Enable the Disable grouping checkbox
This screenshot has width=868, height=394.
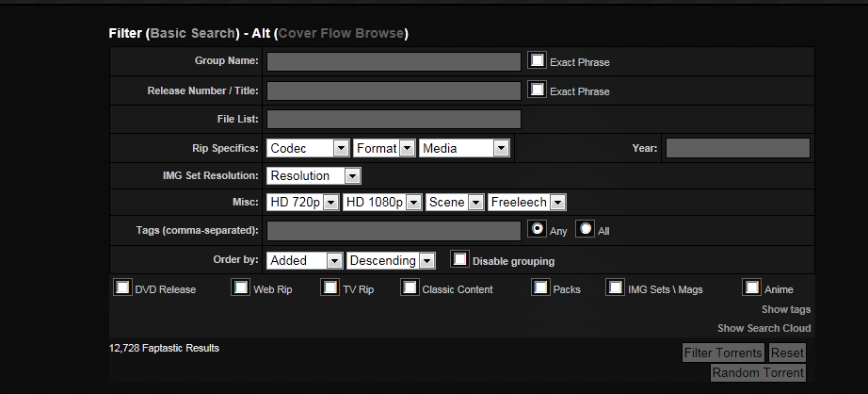[459, 259]
